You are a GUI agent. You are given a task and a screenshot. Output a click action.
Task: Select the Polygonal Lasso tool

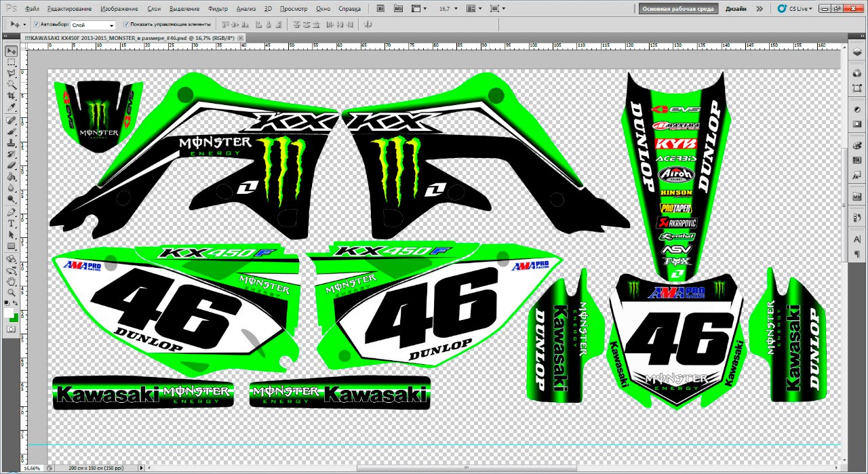(12, 73)
